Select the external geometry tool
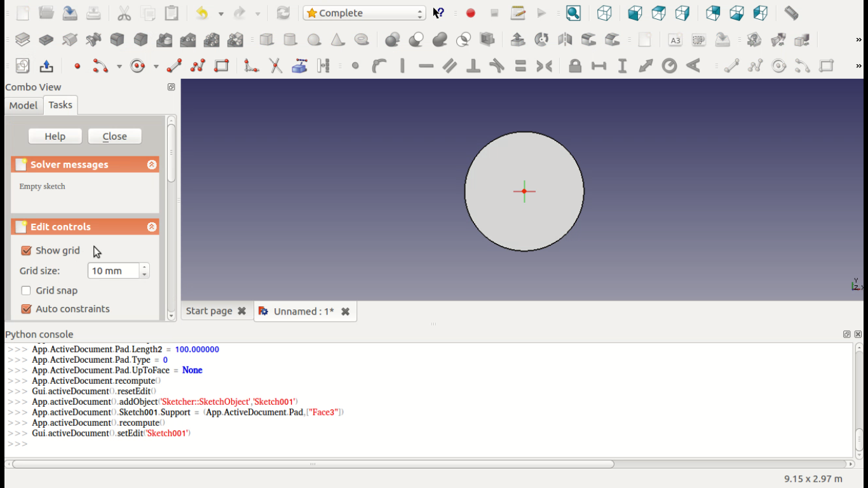 point(299,66)
